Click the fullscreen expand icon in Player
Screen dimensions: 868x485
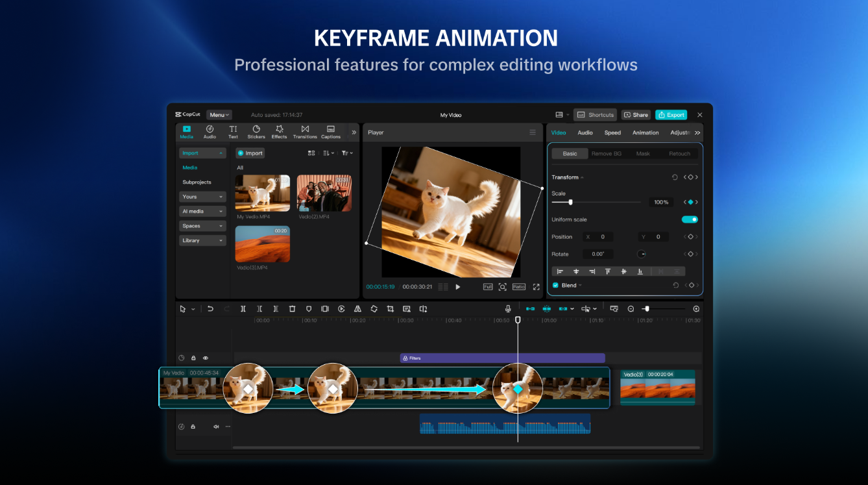click(536, 286)
